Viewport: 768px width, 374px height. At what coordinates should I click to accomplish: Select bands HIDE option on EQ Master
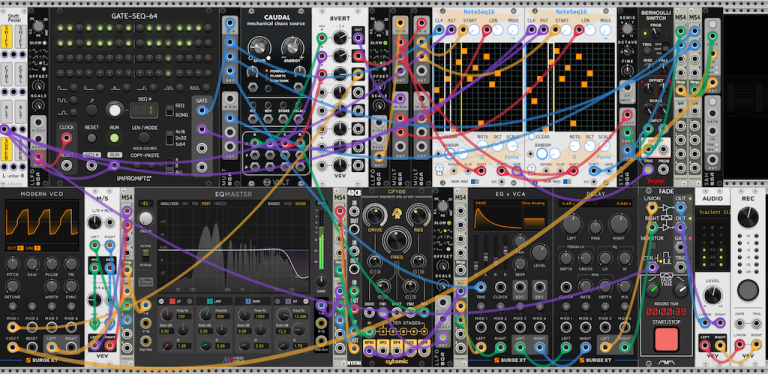point(287,203)
